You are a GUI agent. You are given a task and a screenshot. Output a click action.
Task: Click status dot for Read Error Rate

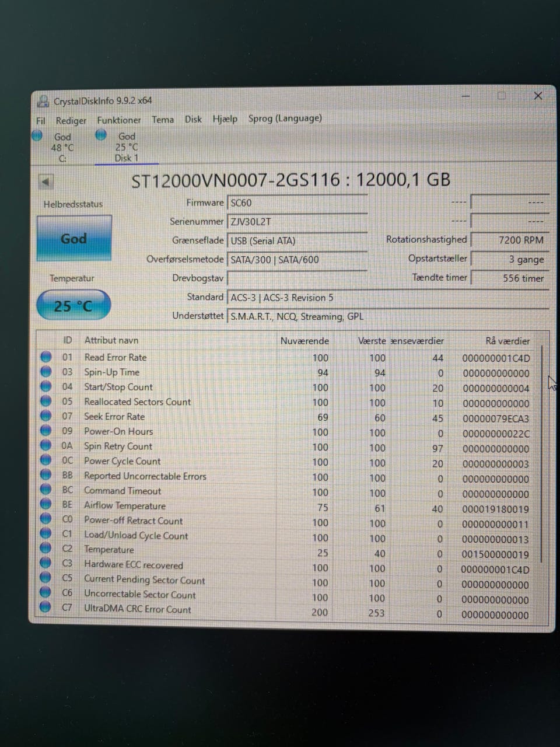(x=45, y=357)
